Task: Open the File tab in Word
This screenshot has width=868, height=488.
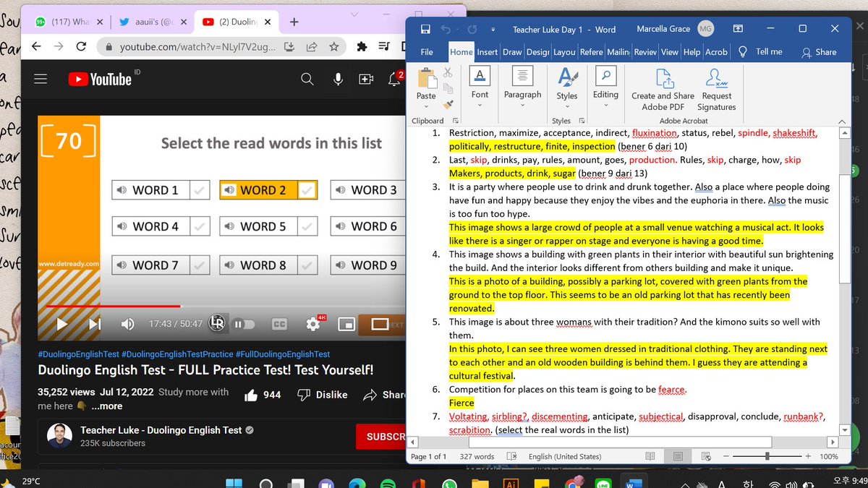Action: coord(427,52)
